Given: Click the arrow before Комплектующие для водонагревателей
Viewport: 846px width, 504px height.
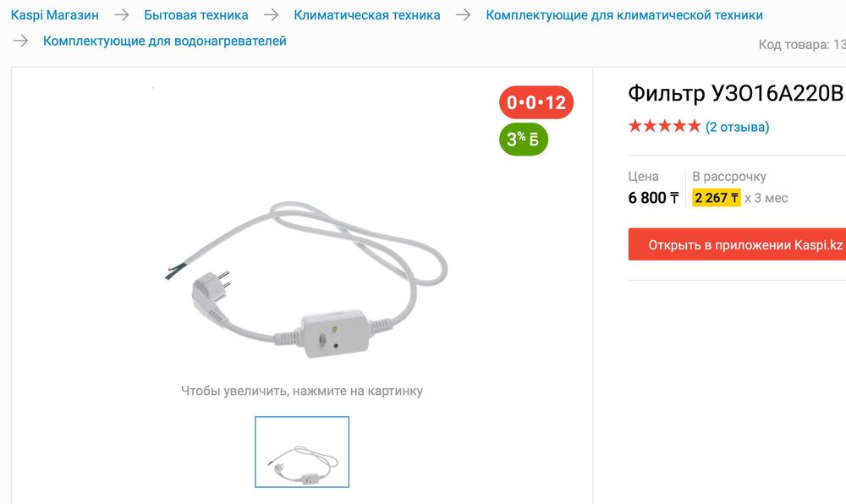Looking at the screenshot, I should (x=20, y=41).
